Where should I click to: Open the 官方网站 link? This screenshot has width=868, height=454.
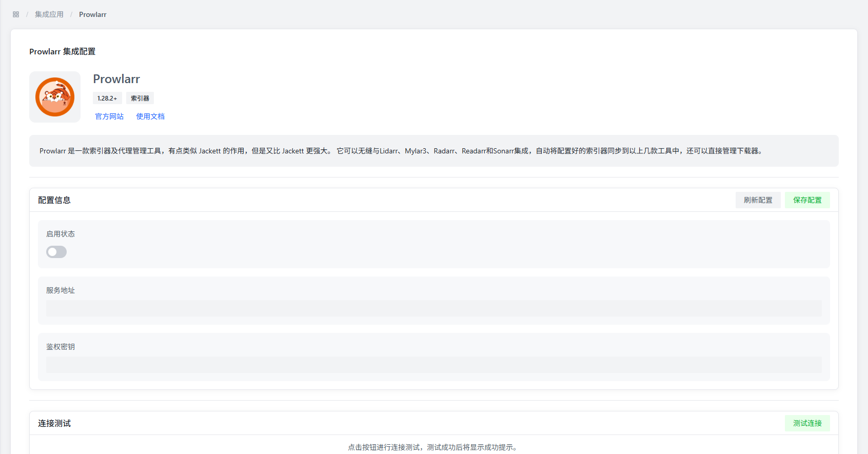click(x=109, y=116)
